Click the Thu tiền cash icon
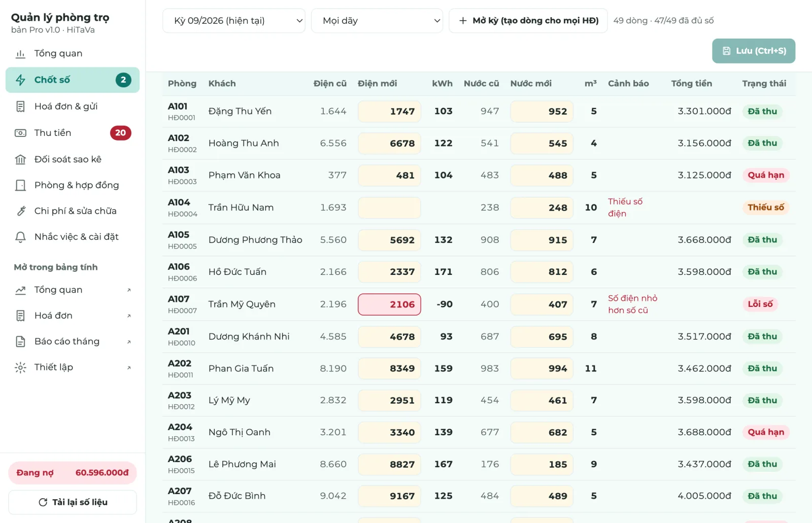The height and width of the screenshot is (523, 812). point(20,133)
